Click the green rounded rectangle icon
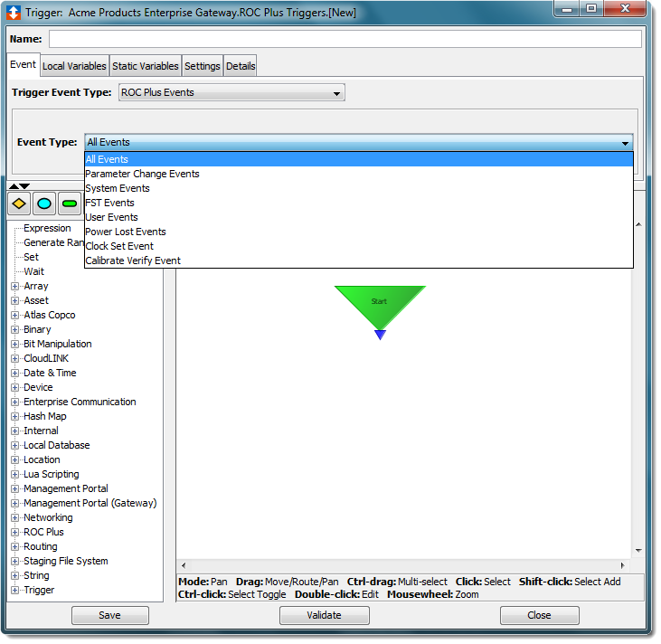This screenshot has width=661, height=644. click(x=69, y=204)
